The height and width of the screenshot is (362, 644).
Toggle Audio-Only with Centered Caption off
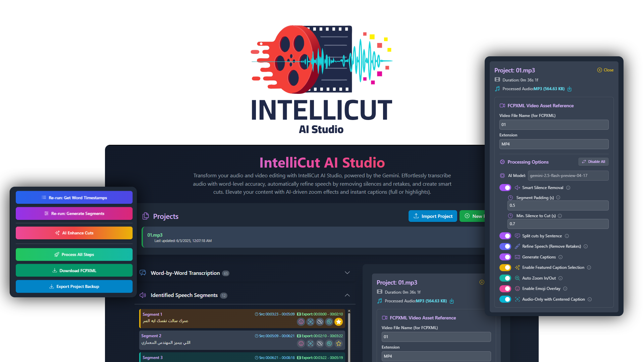tap(505, 299)
